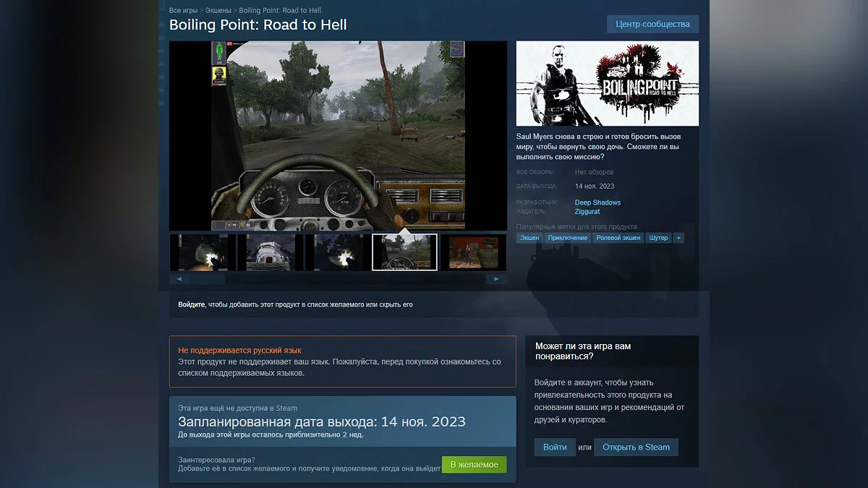868x488 pixels.
Task: Click the 'Войти' login button
Action: pyautogui.click(x=555, y=448)
